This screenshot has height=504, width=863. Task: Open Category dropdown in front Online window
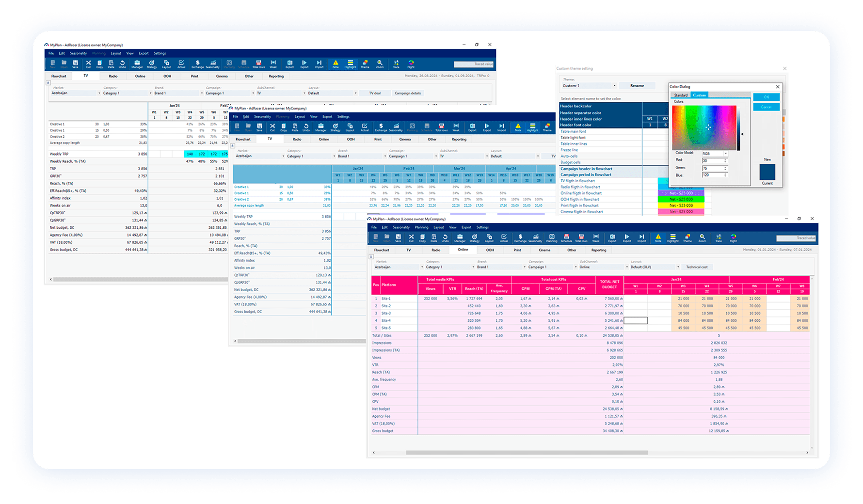click(450, 267)
